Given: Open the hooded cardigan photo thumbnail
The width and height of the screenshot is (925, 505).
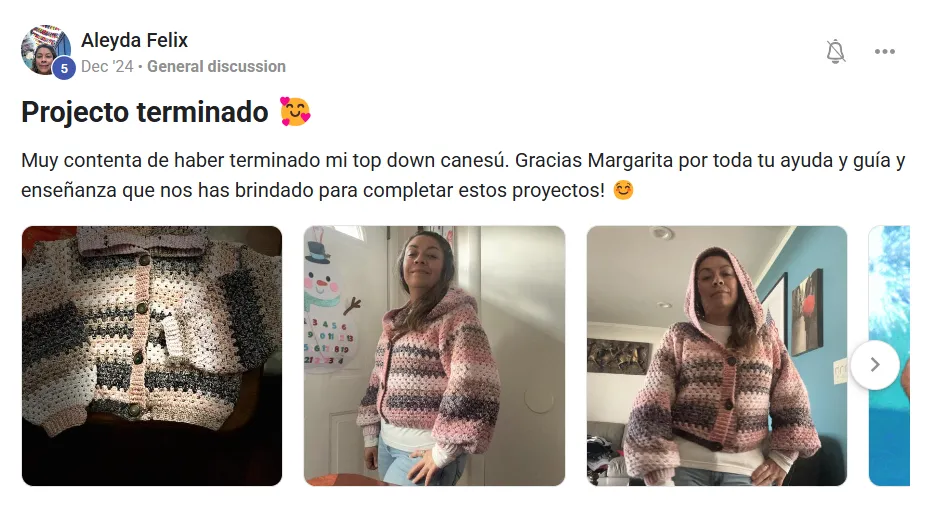Looking at the screenshot, I should [x=717, y=356].
